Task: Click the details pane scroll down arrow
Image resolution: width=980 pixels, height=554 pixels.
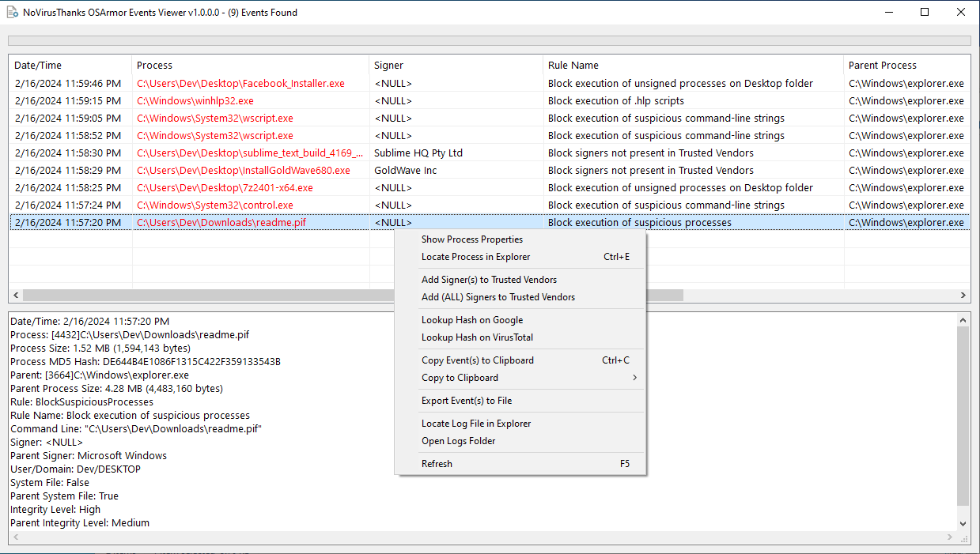Action: [x=963, y=524]
